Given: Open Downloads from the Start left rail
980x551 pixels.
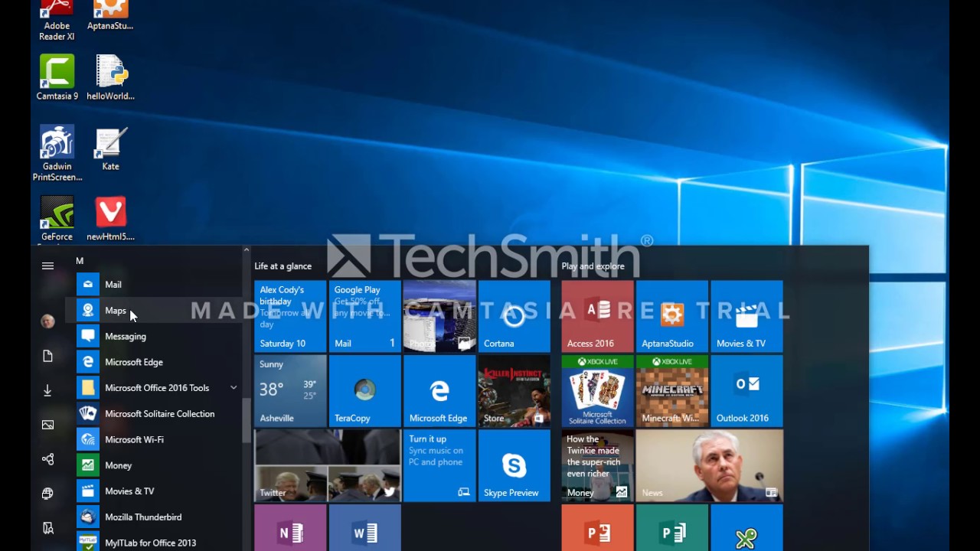Looking at the screenshot, I should pos(47,390).
